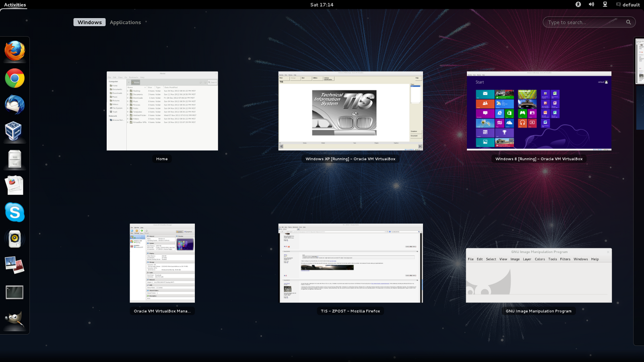Screen dimensions: 644x362
Task: Switch to the Applications tab
Action: click(x=125, y=23)
